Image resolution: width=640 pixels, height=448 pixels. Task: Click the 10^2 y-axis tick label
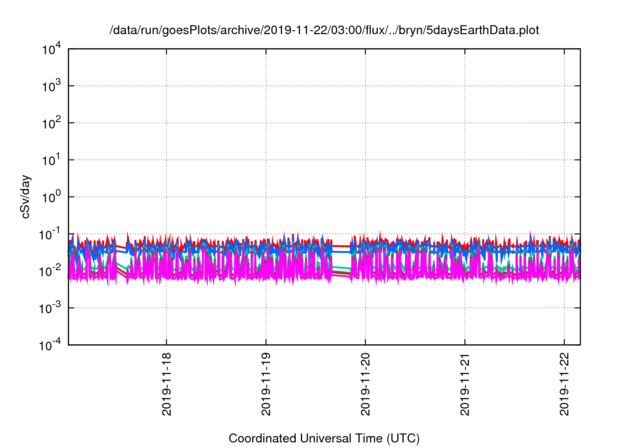click(x=52, y=124)
